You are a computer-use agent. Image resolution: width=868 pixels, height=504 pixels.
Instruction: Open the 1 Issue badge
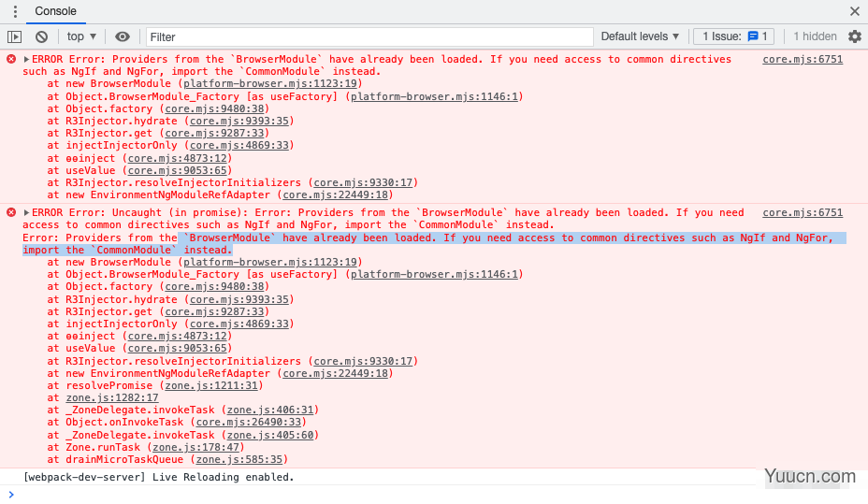[x=734, y=36]
